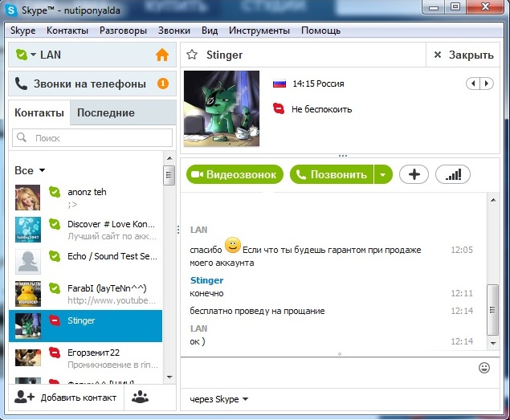This screenshot has height=420, width=510.
Task: Open через Skype sending method dropdown
Action: tap(219, 399)
